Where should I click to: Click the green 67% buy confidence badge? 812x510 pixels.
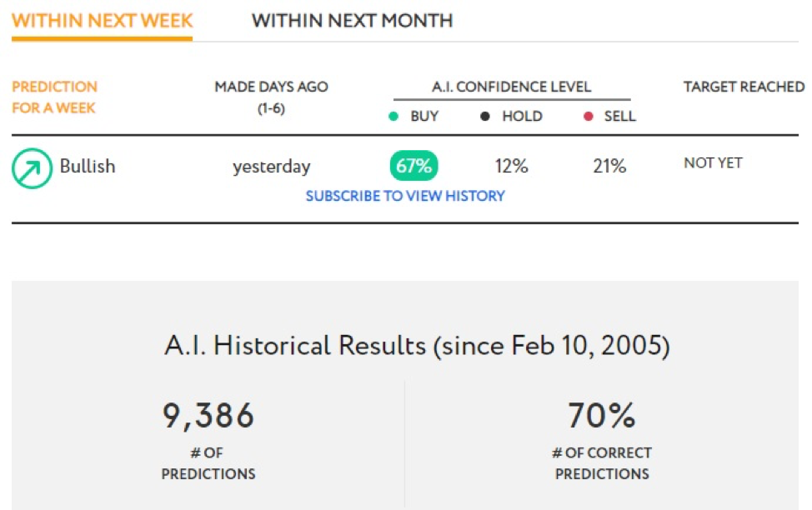pyautogui.click(x=414, y=166)
